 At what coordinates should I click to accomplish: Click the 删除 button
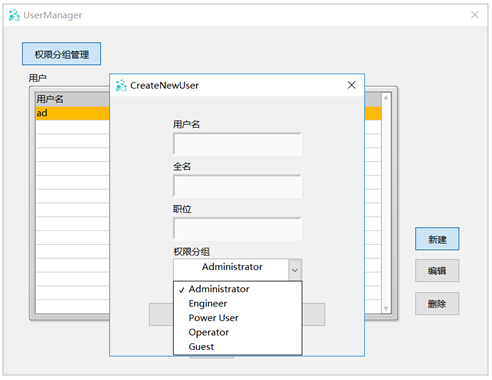(x=437, y=303)
